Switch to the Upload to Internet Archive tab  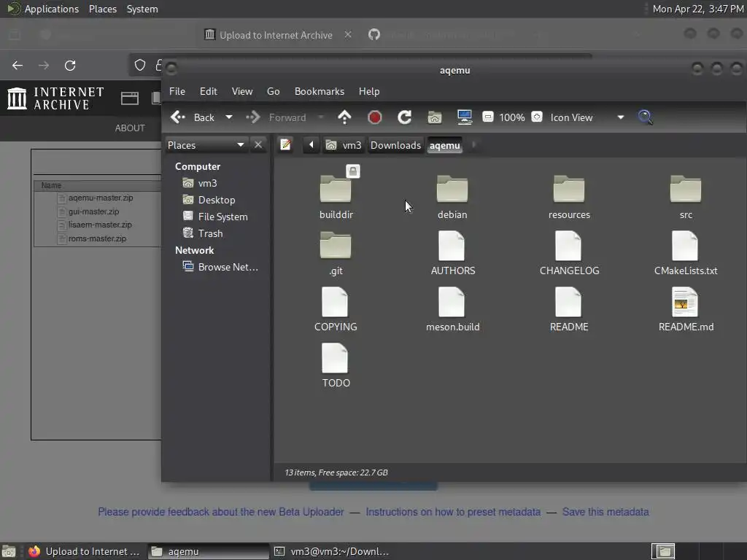pos(276,35)
